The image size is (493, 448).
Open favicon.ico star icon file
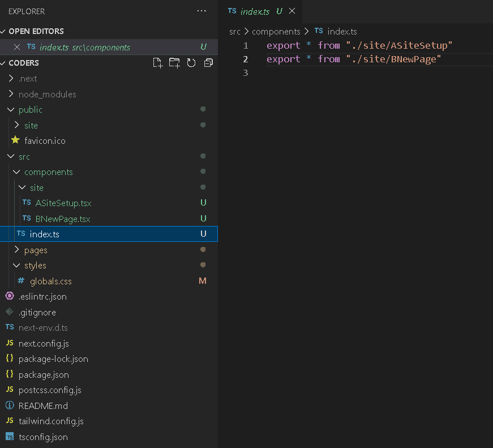click(45, 141)
